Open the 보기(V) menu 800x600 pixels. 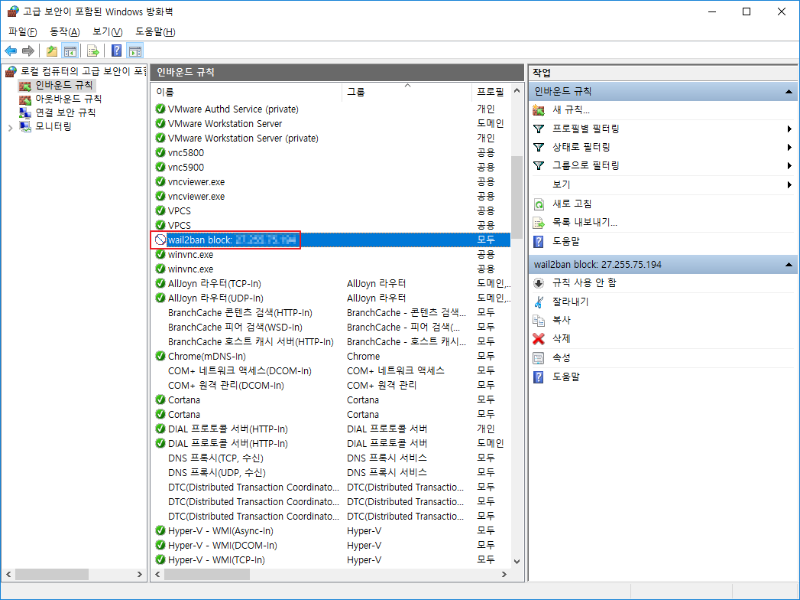coord(107,32)
